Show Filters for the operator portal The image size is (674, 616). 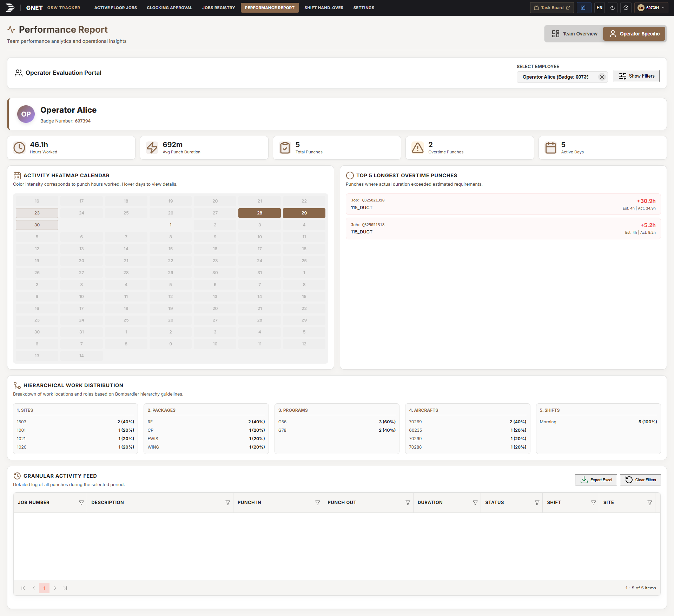[x=636, y=76]
